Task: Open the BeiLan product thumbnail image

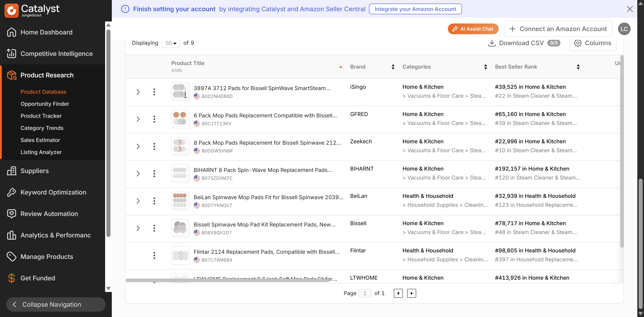Action: click(180, 201)
